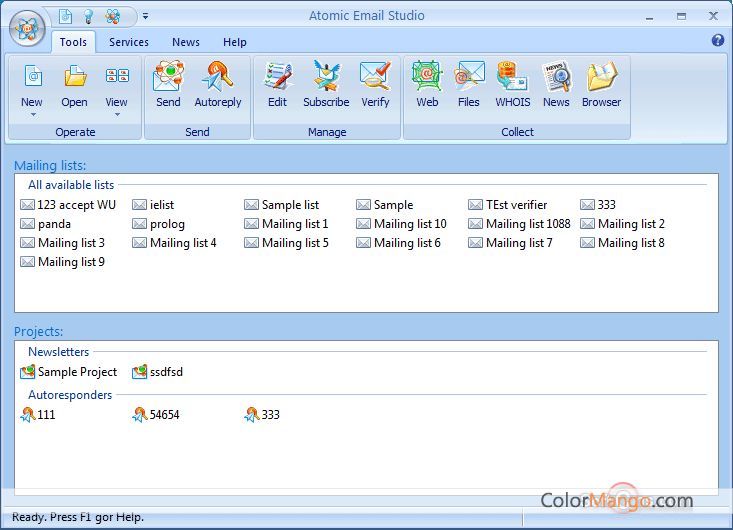Select 'Mailing list 9' item
Image resolution: width=733 pixels, height=530 pixels.
62,262
